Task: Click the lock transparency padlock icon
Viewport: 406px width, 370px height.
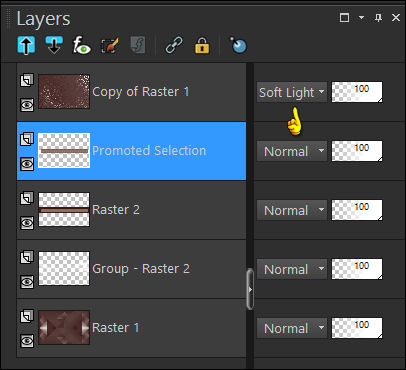Action: click(202, 45)
